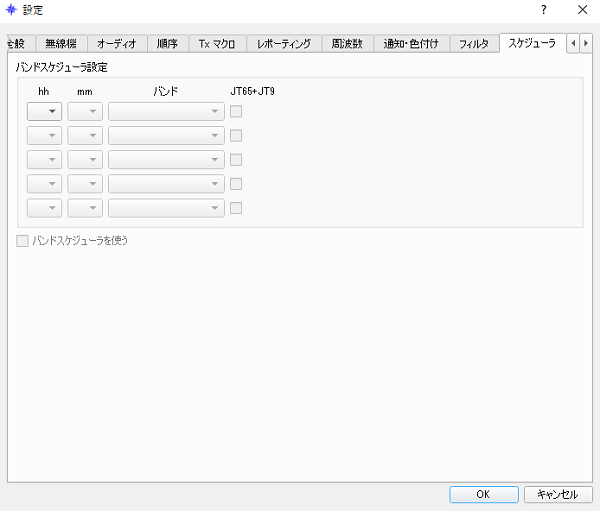Go to the レポーティング tab
This screenshot has width=600, height=511.
[284, 44]
